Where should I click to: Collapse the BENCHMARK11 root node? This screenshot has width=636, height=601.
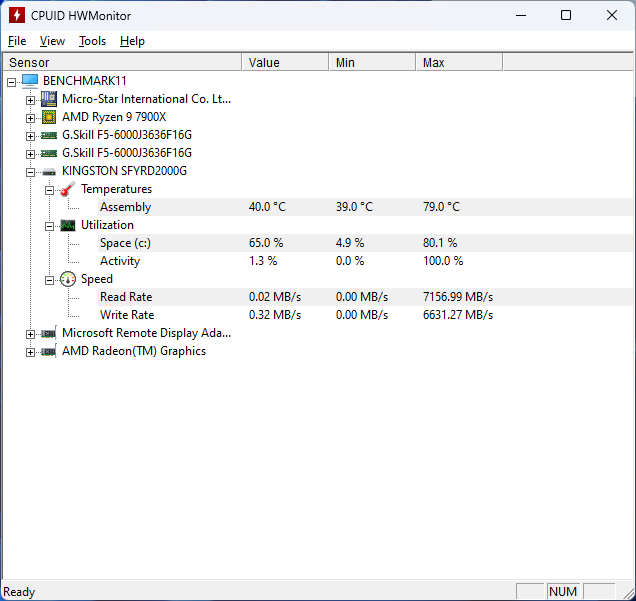point(11,82)
